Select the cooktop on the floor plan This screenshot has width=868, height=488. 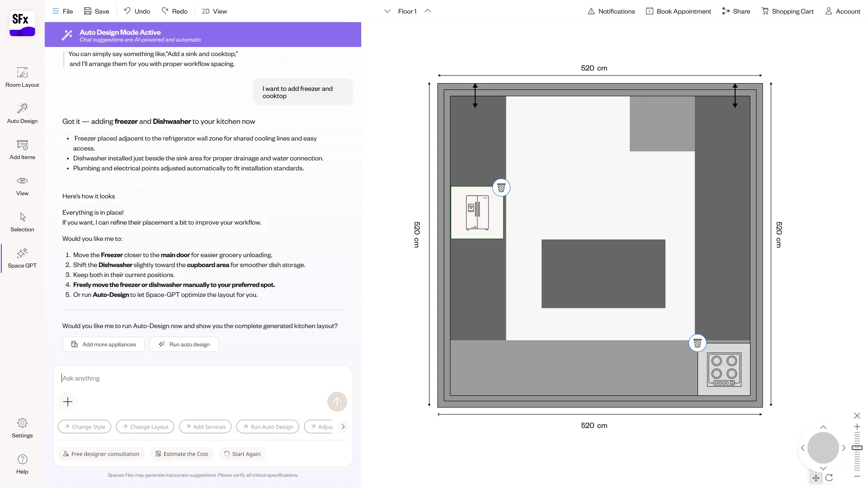(724, 369)
